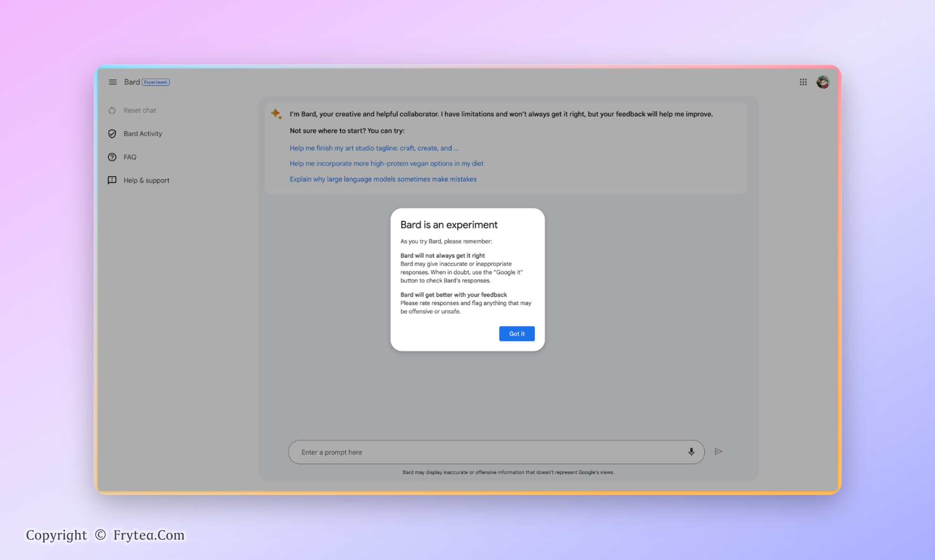This screenshot has height=560, width=935.
Task: Click the Bard Activity shield icon
Action: point(112,134)
